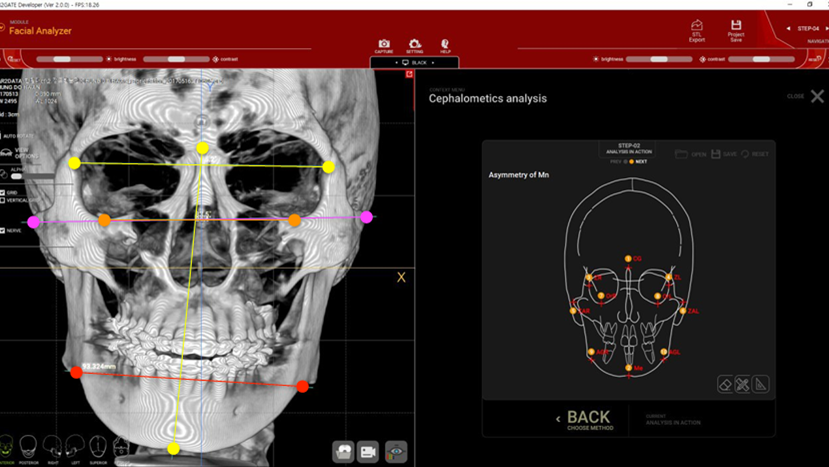Select the right side skull view
Viewport: 829px width, 467px height.
pos(52,446)
